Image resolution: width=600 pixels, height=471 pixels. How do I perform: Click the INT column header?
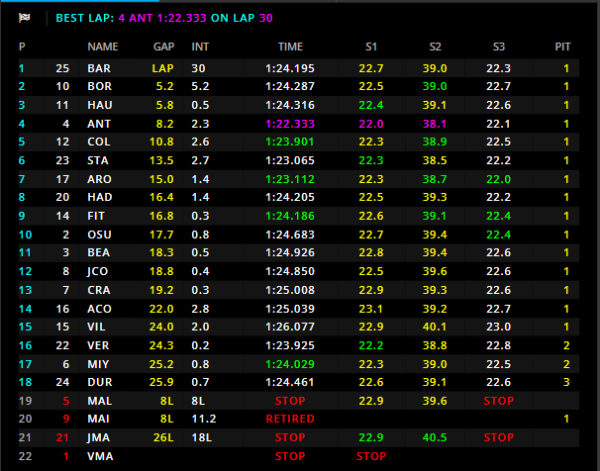200,47
